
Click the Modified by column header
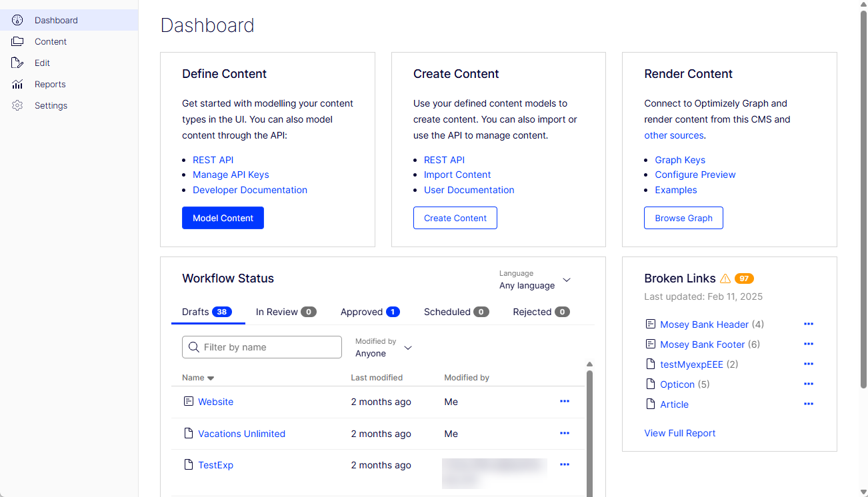(467, 378)
